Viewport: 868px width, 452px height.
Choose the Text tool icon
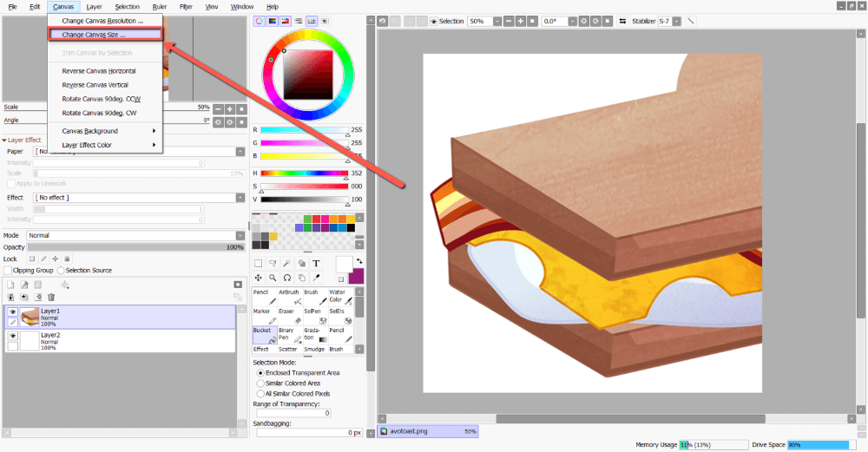click(x=316, y=263)
